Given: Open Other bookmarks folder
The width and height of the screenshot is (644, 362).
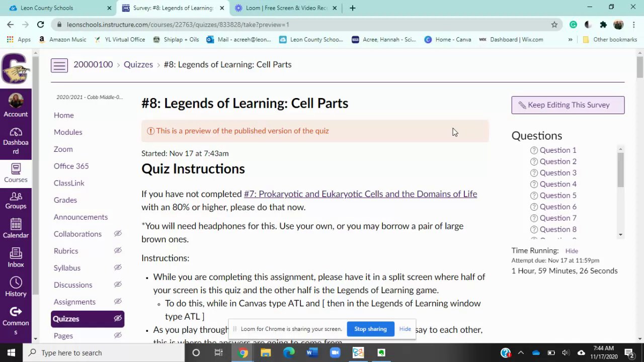Looking at the screenshot, I should click(610, 39).
